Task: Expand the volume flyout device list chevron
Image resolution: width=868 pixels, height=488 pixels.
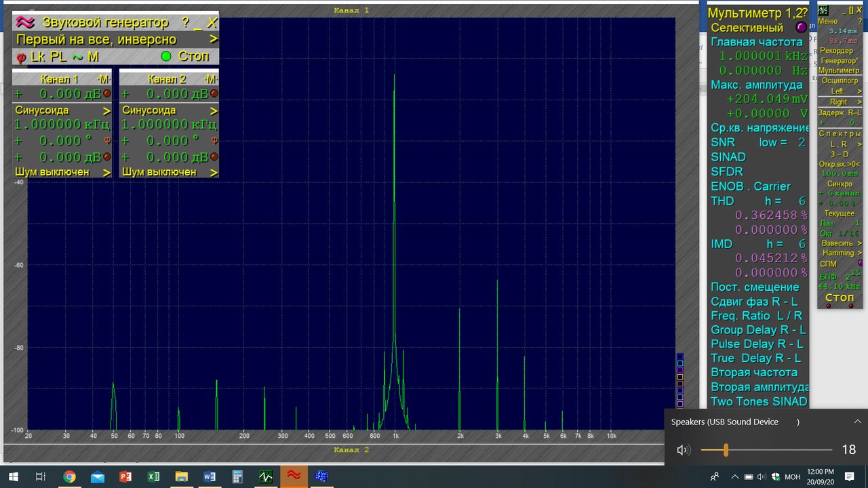Action: coord(857,422)
